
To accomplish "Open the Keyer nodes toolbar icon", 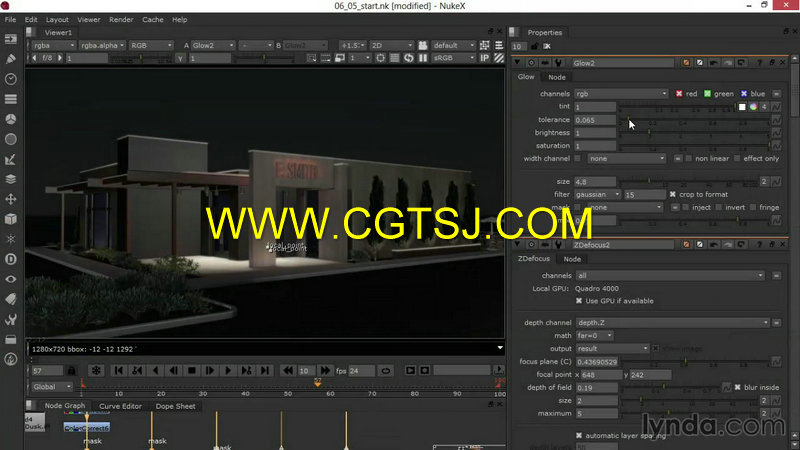I will coord(11,159).
